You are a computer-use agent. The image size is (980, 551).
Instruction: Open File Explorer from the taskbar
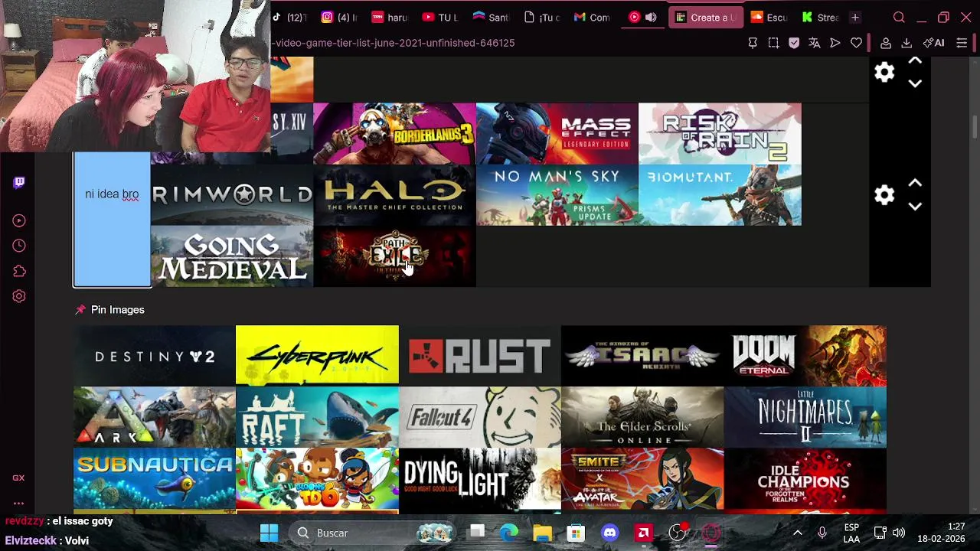(542, 533)
